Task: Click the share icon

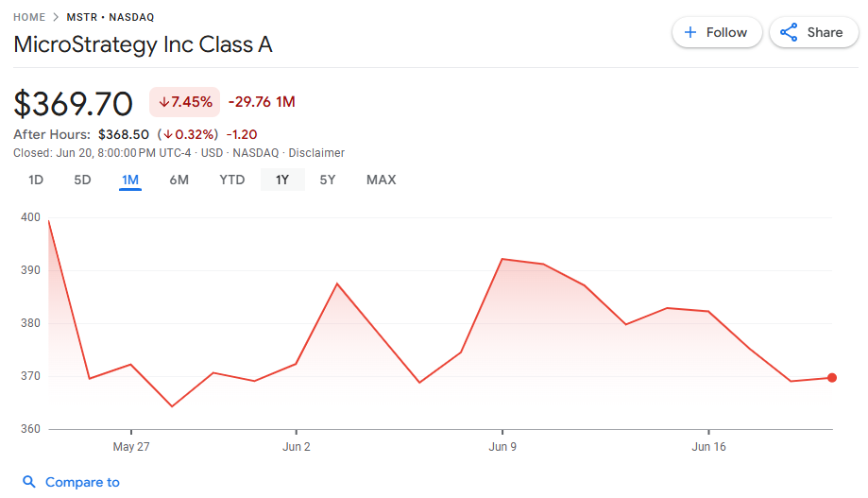Action: point(790,32)
